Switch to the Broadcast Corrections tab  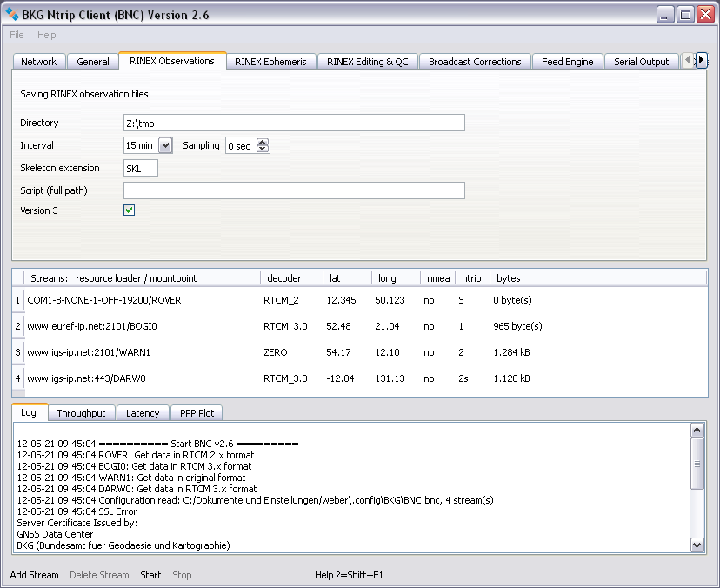pos(474,62)
